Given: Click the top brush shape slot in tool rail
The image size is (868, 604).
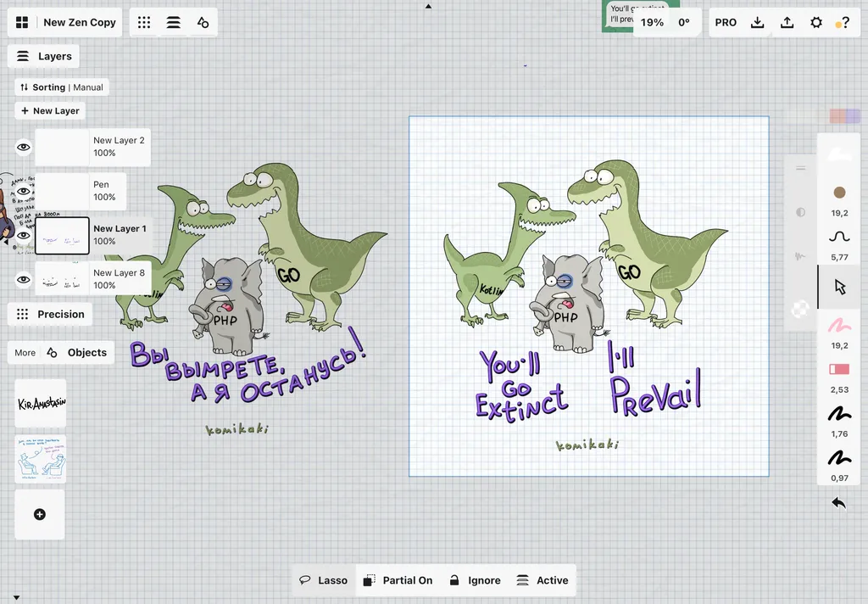Looking at the screenshot, I should pos(839,154).
